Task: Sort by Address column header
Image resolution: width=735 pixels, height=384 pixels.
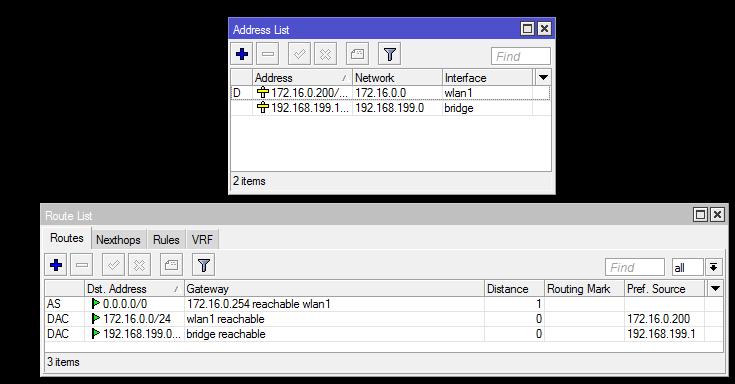Action: pos(302,78)
